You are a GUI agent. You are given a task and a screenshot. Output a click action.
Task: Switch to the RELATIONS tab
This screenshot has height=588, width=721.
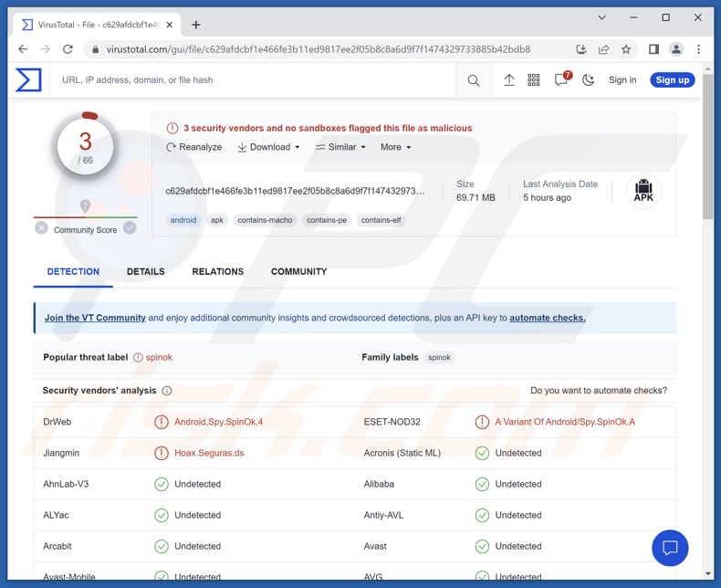[217, 272]
